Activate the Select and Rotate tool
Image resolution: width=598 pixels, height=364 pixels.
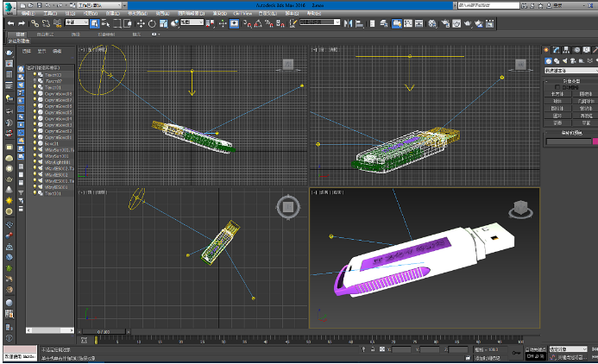(152, 23)
